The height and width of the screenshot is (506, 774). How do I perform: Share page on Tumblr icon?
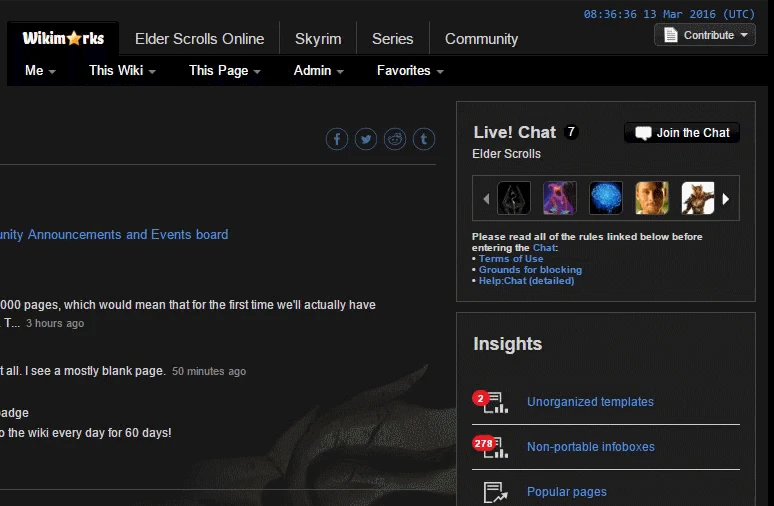click(x=424, y=139)
